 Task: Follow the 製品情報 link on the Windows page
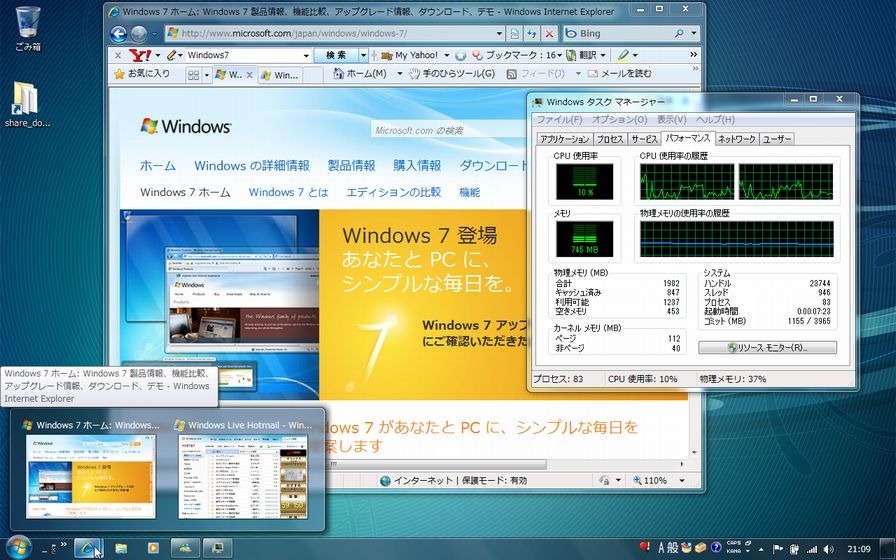pos(351,166)
